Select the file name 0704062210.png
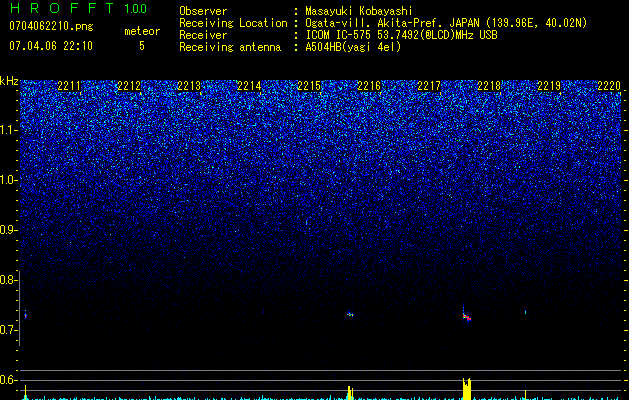The width and height of the screenshot is (629, 400). click(x=51, y=27)
